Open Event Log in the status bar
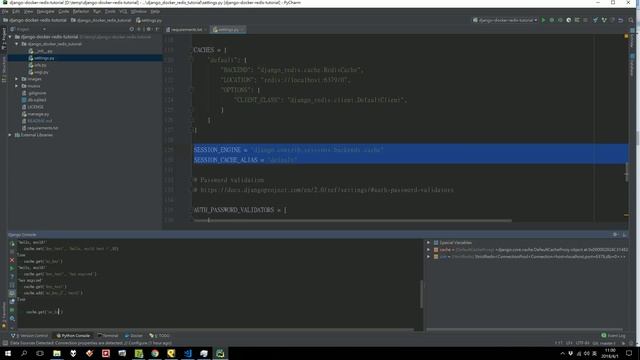The width and height of the screenshot is (640, 360). coord(613,336)
